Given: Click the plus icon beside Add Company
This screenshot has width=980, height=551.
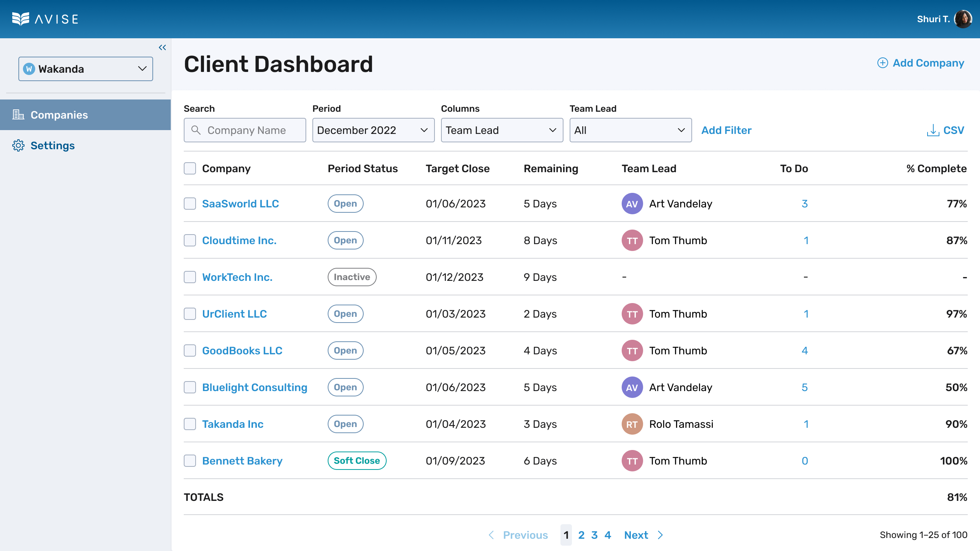Looking at the screenshot, I should point(883,63).
